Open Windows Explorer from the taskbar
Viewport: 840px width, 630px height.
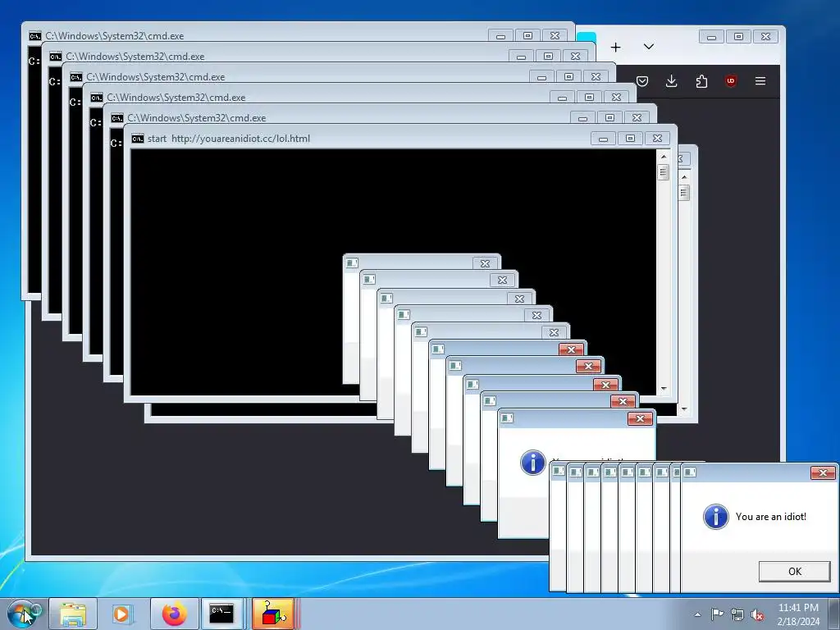coord(73,614)
